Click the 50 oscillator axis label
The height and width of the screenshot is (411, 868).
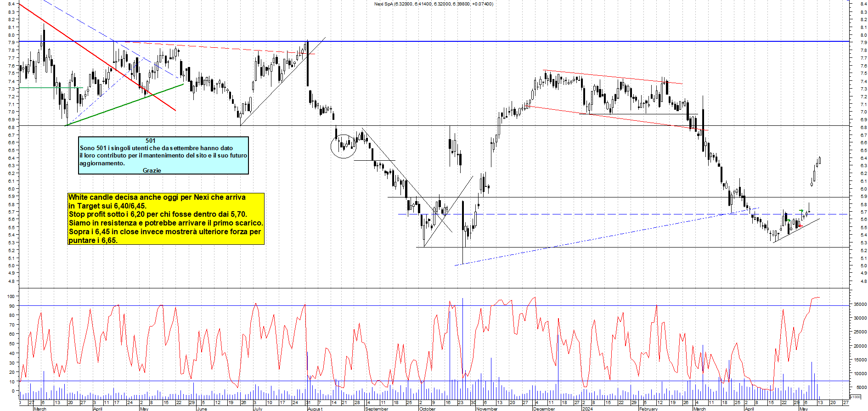(12, 343)
